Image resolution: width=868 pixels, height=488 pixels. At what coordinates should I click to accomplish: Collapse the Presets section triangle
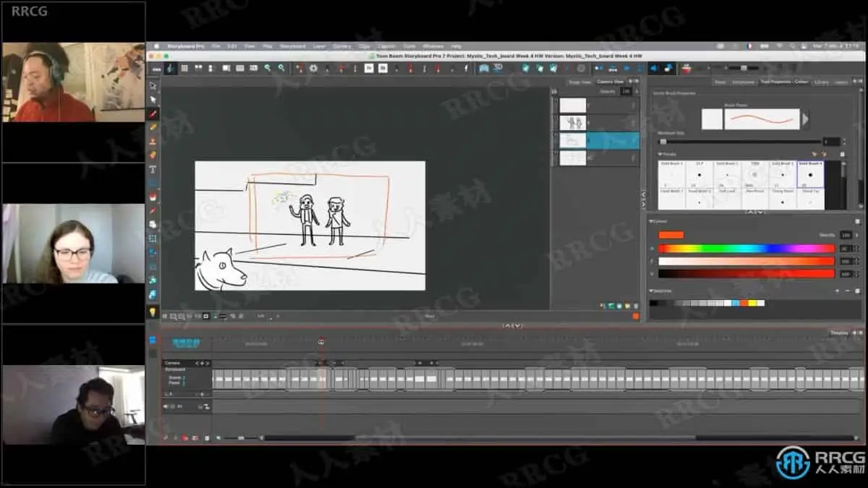tap(660, 154)
